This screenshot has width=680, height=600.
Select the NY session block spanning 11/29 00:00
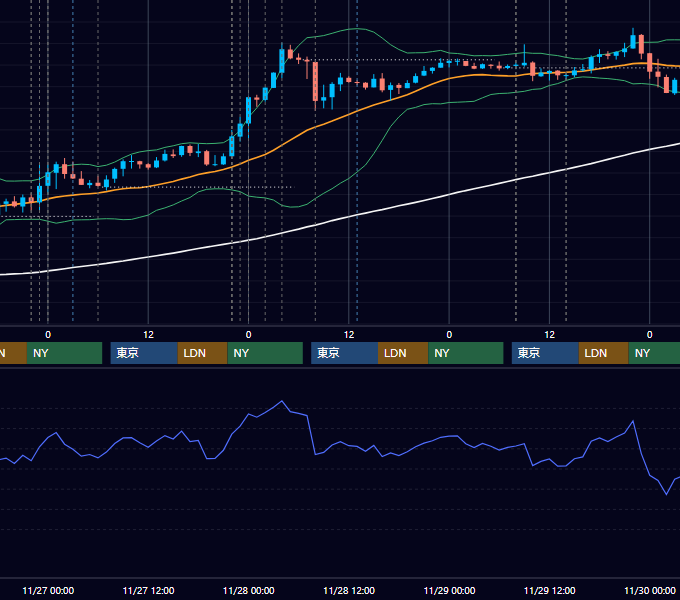(x=466, y=353)
